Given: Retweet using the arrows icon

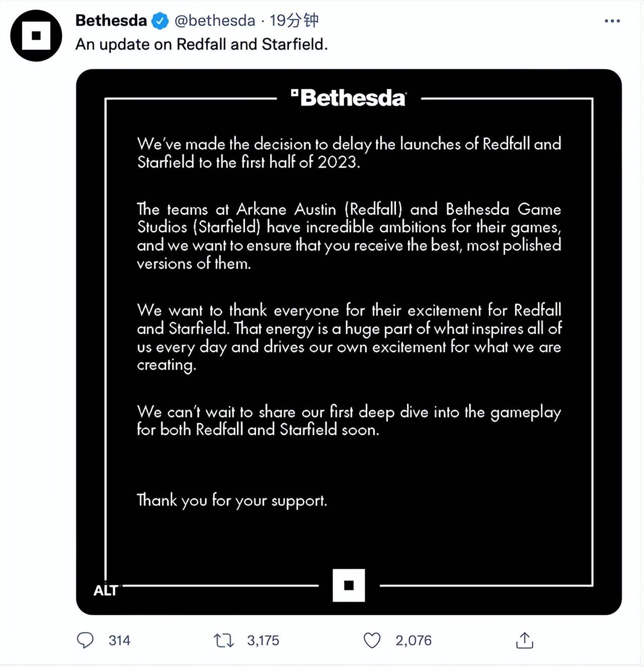Looking at the screenshot, I should point(223,640).
